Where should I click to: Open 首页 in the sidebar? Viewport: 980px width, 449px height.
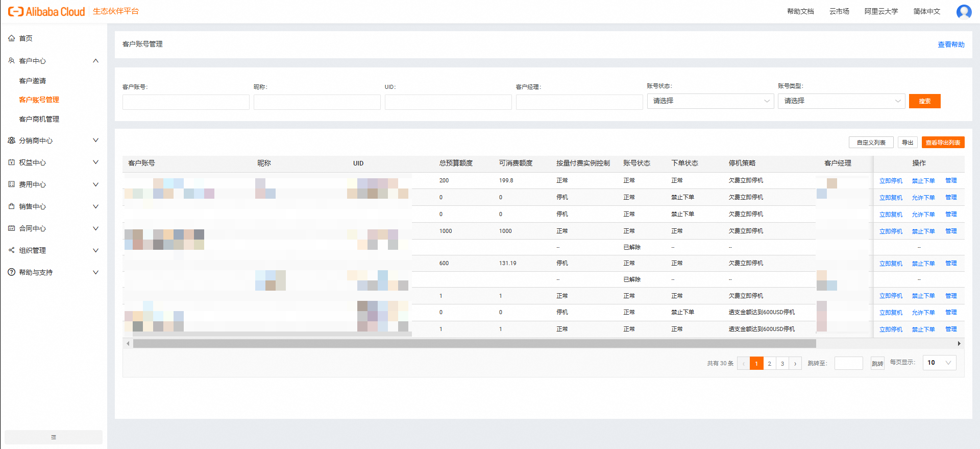(26, 38)
